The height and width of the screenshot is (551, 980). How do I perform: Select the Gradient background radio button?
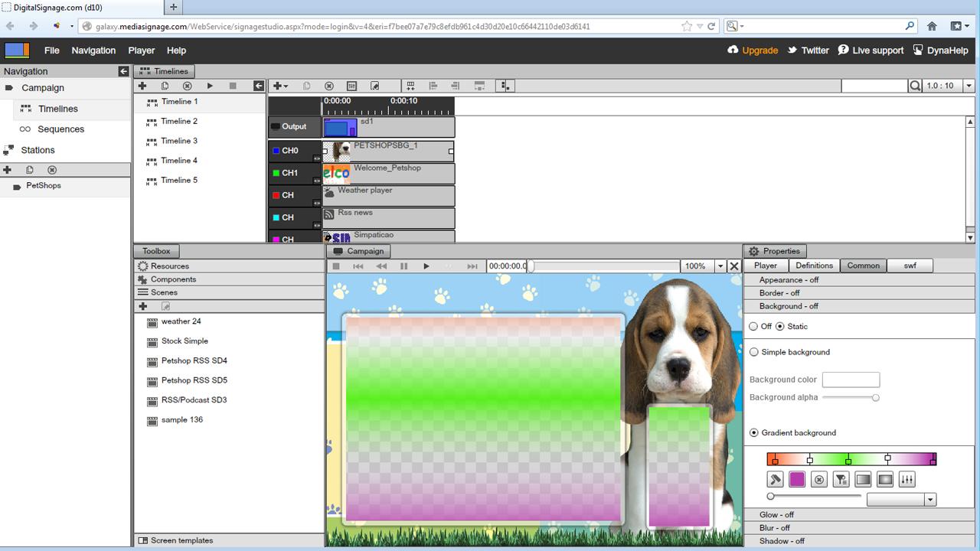754,432
